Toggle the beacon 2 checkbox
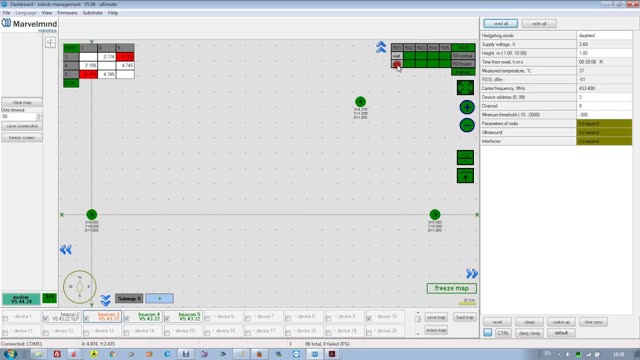Screen dimensions: 640x360 (x=46, y=318)
